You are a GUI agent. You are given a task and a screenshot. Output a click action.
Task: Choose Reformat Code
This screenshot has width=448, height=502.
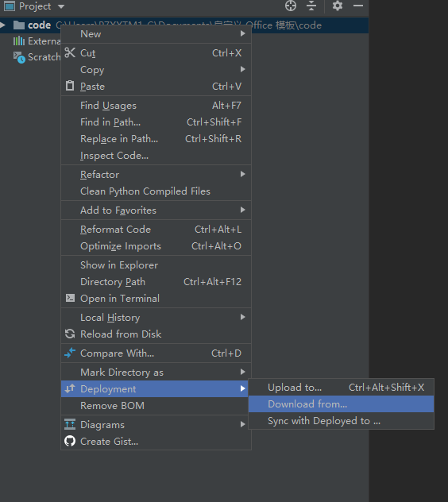click(156, 230)
